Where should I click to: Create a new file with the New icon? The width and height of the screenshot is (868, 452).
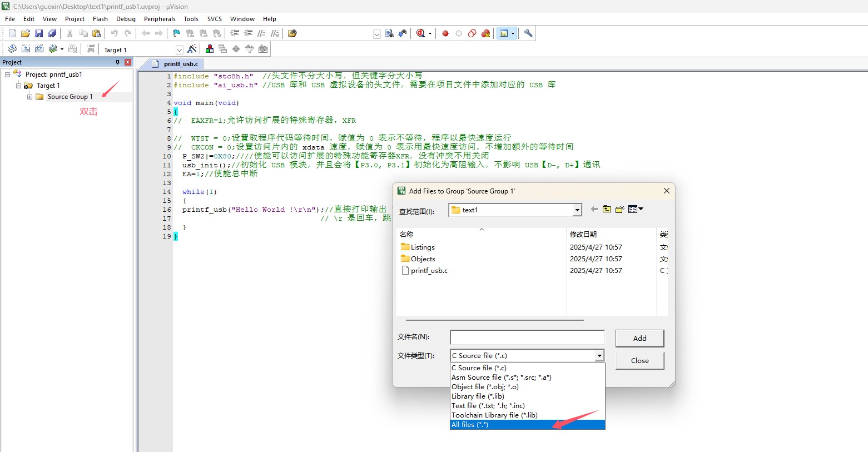(12, 33)
